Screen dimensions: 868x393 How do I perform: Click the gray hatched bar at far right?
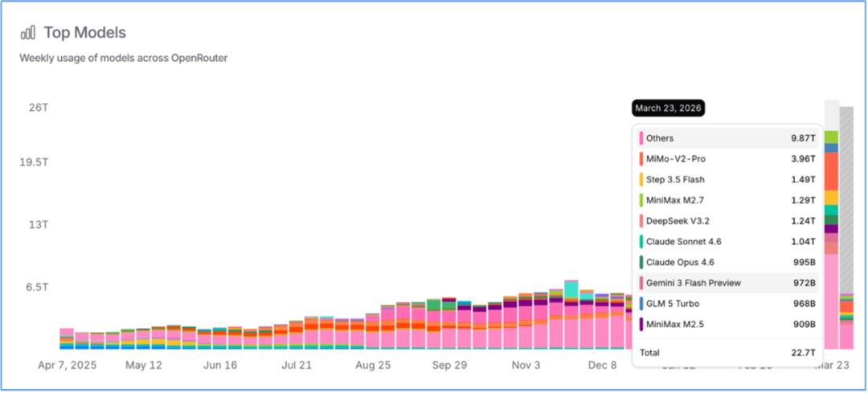[x=846, y=201]
